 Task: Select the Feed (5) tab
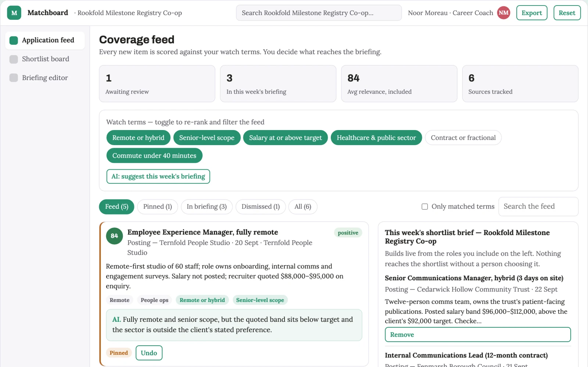tap(116, 206)
